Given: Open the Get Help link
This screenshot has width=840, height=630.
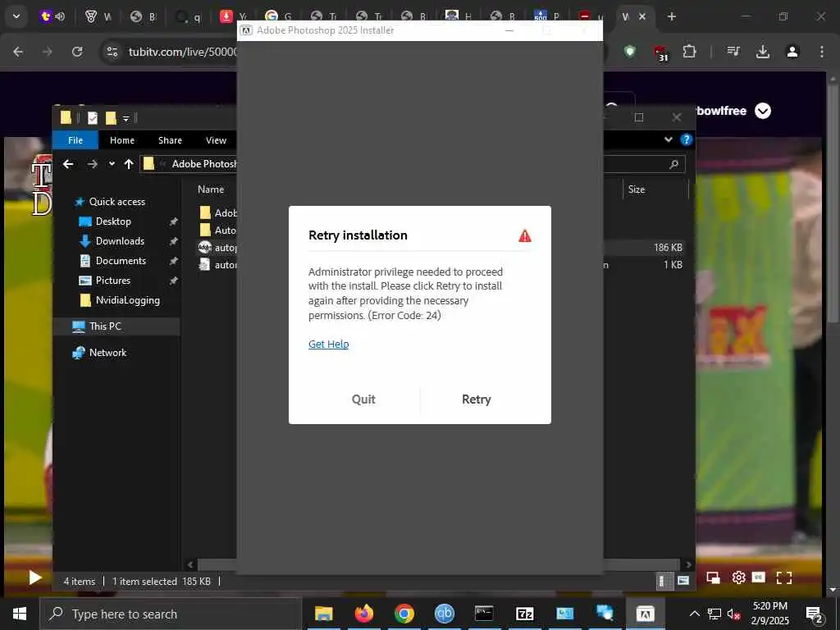Looking at the screenshot, I should (x=328, y=344).
